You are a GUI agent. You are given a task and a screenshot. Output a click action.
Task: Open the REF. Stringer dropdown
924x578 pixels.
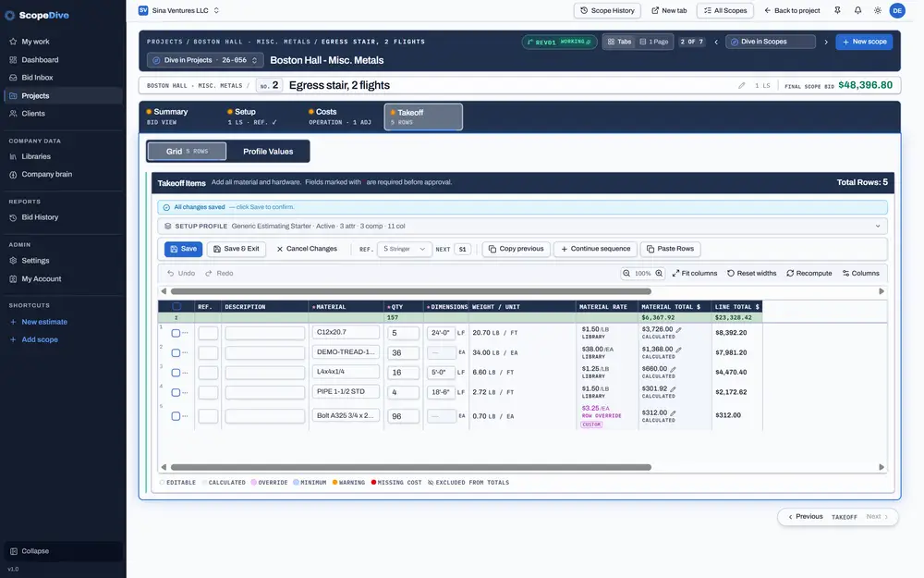click(405, 249)
